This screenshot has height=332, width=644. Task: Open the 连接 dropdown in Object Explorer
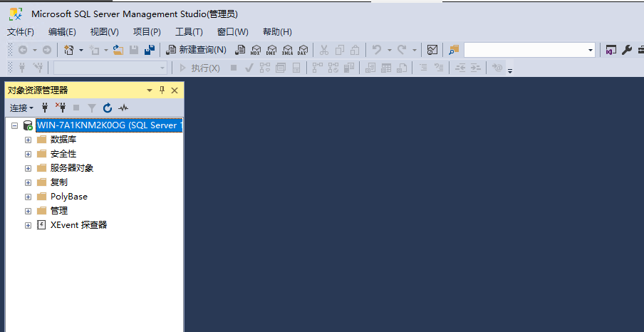pos(21,108)
